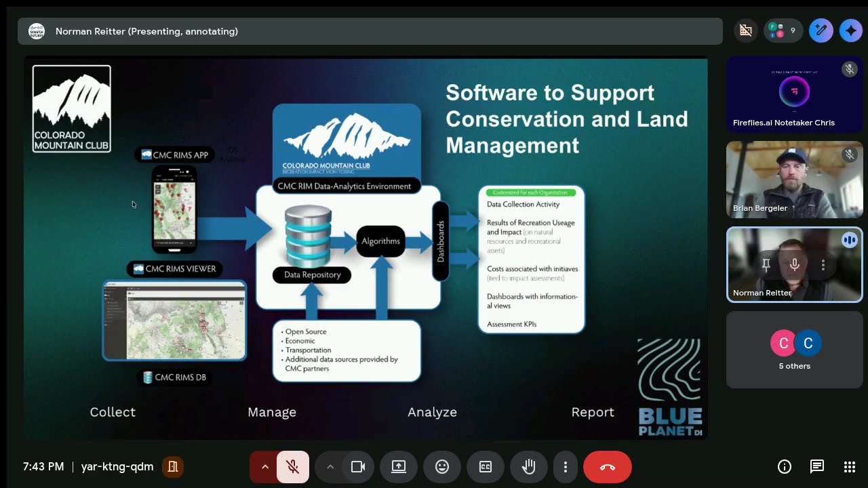Click the Analyze heading on slide
Screen dimensions: 868x488
pos(432,412)
